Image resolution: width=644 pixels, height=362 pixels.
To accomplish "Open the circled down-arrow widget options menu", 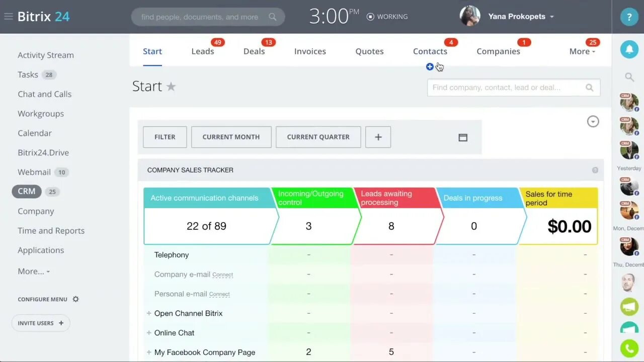I will tap(593, 122).
